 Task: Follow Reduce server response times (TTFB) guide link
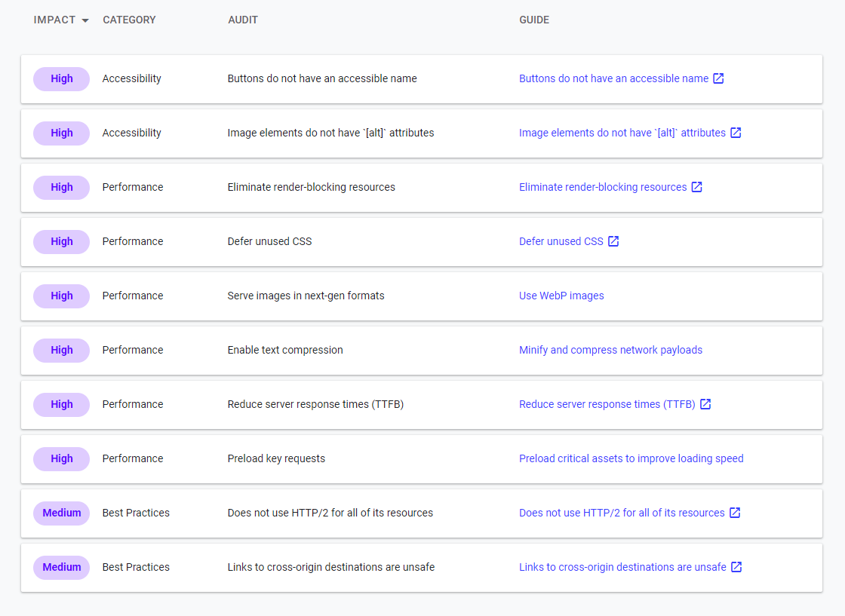pos(607,404)
